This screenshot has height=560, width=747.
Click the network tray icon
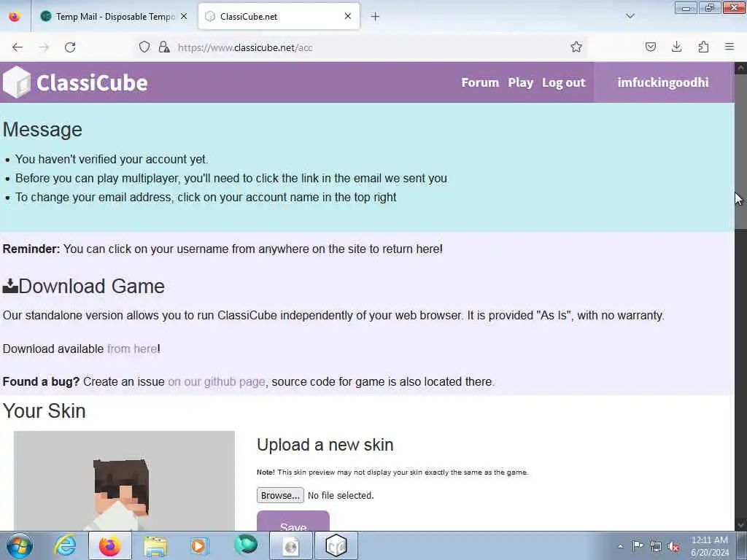pos(656,546)
